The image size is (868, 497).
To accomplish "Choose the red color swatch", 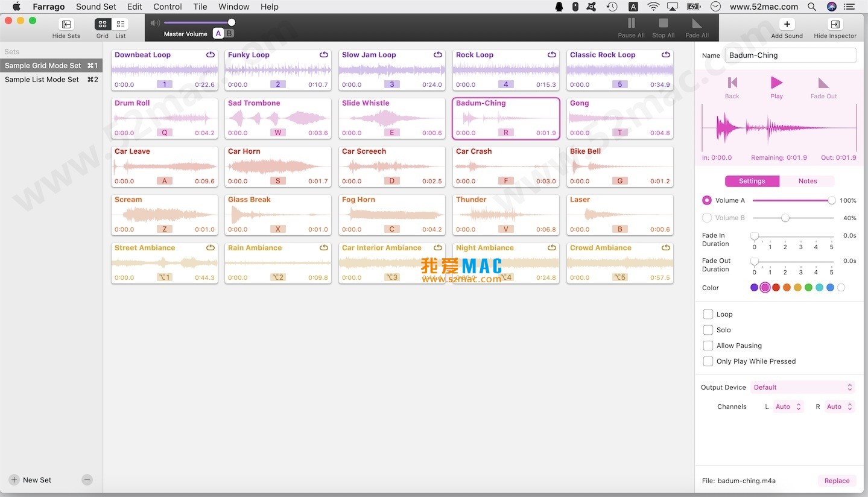I will [x=776, y=288].
